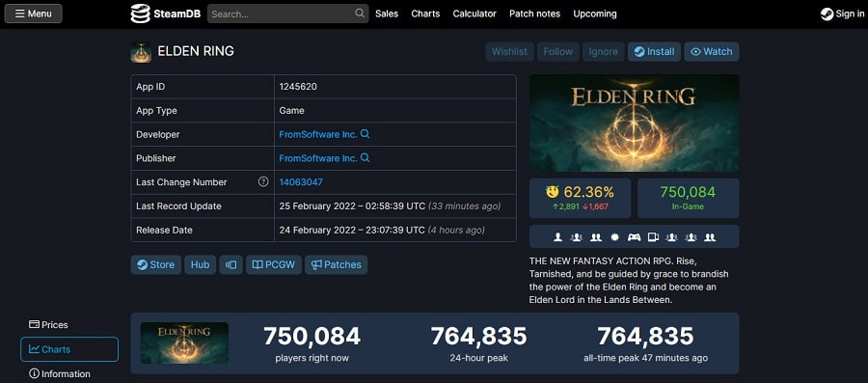Click the compare icon button next to Hub

231,264
